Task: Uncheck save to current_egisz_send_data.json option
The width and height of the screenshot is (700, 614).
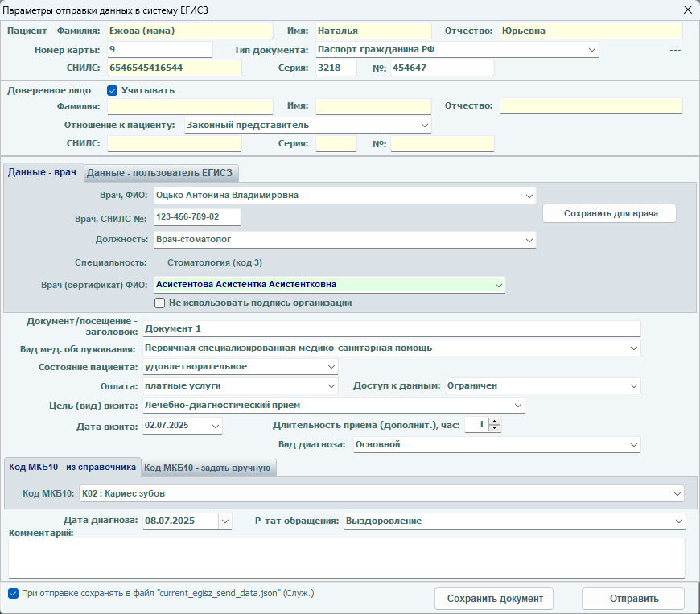Action: 13,594
